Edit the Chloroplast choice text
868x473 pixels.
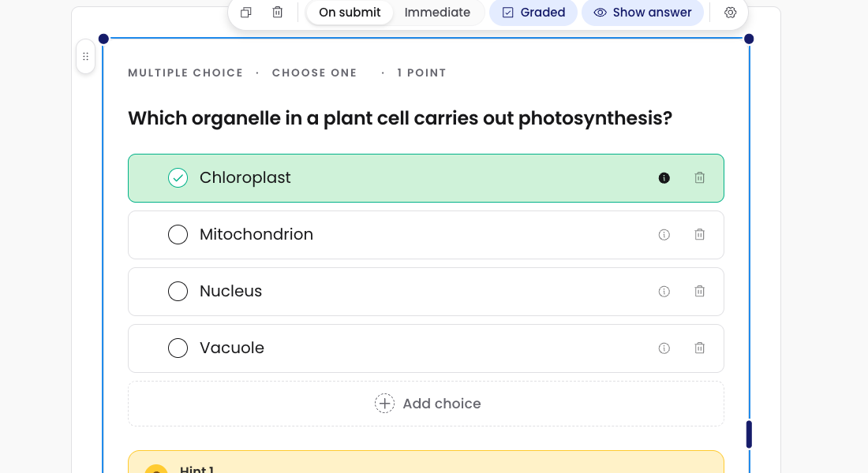pos(245,177)
